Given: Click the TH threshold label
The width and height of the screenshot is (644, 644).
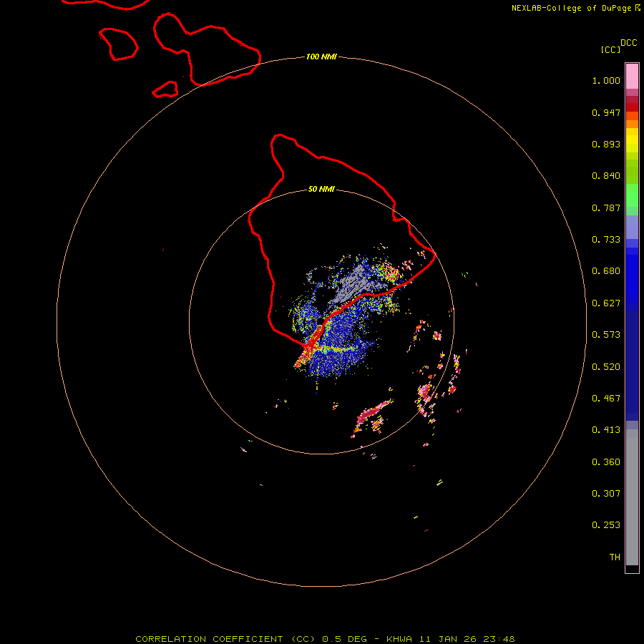Looking at the screenshot, I should [615, 557].
